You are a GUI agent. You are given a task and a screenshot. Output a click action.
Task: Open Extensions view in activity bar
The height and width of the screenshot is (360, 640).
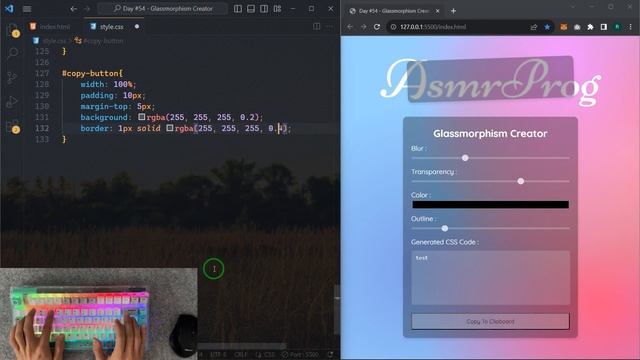(x=13, y=127)
